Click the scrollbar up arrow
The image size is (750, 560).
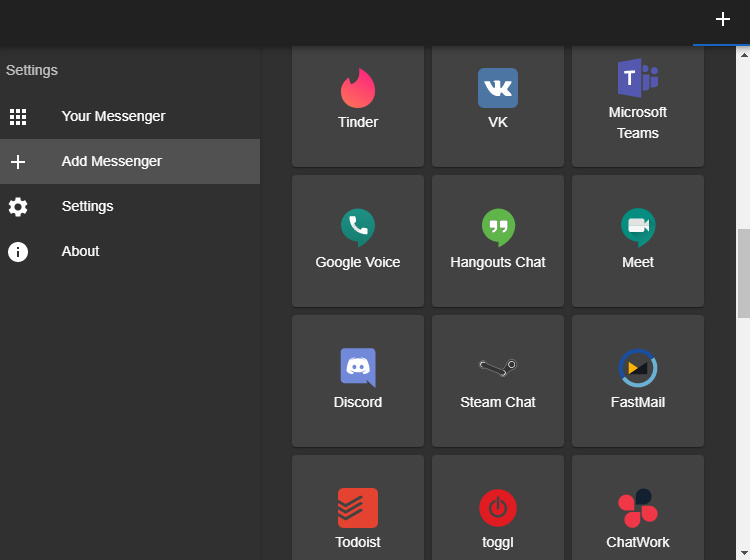[744, 55]
